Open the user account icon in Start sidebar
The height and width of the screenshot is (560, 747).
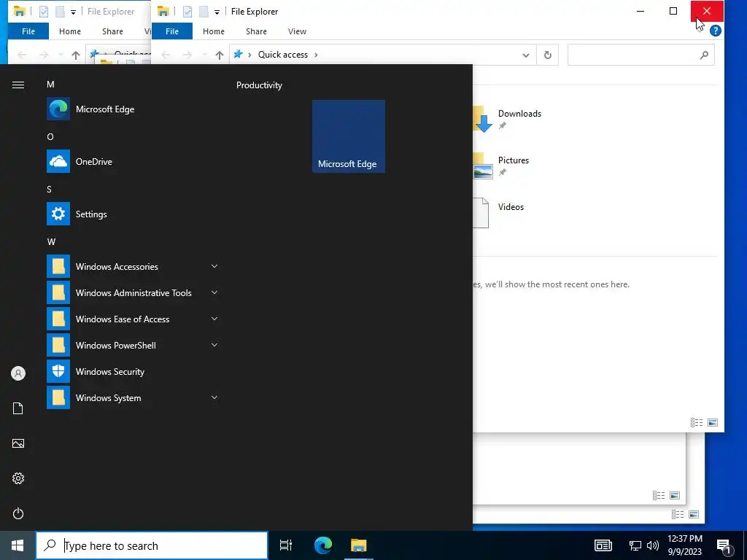18,373
